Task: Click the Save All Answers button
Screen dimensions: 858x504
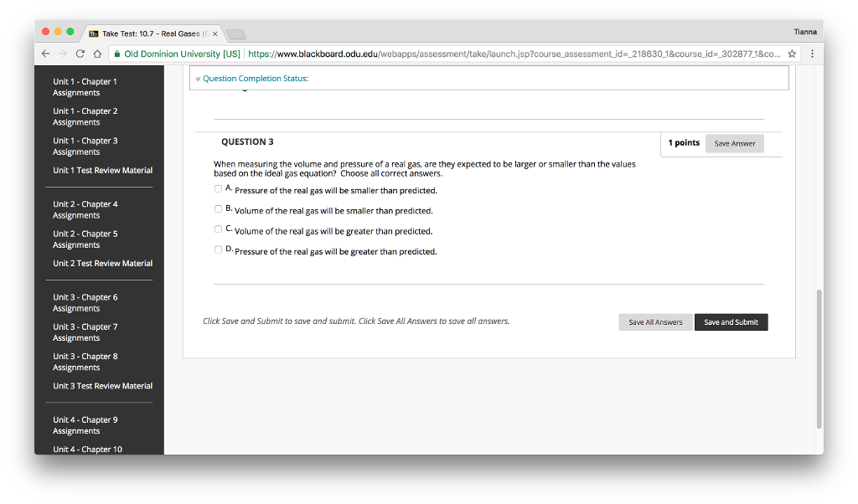Action: coord(655,322)
